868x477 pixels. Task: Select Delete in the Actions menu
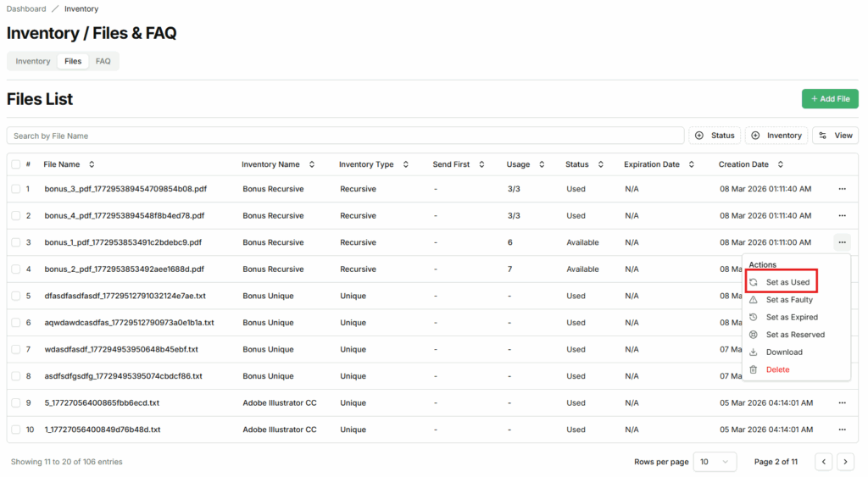click(777, 369)
